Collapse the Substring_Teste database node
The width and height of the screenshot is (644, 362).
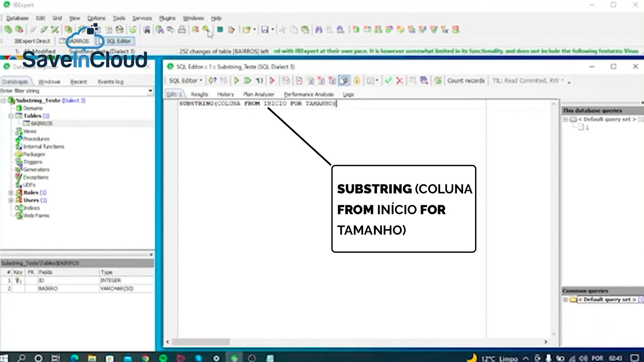click(x=3, y=100)
